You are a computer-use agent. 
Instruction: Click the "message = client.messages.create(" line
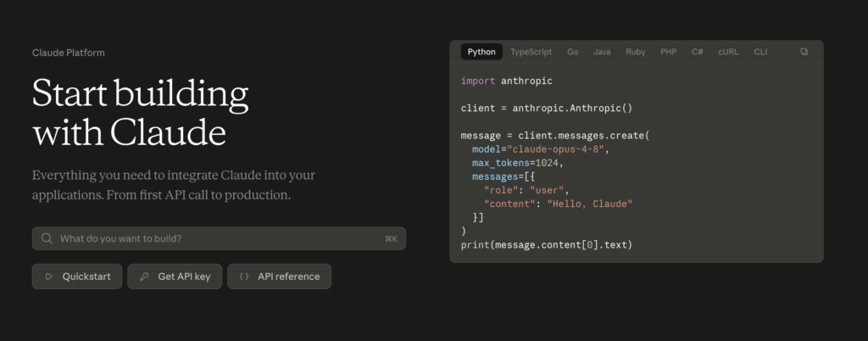[x=555, y=136]
